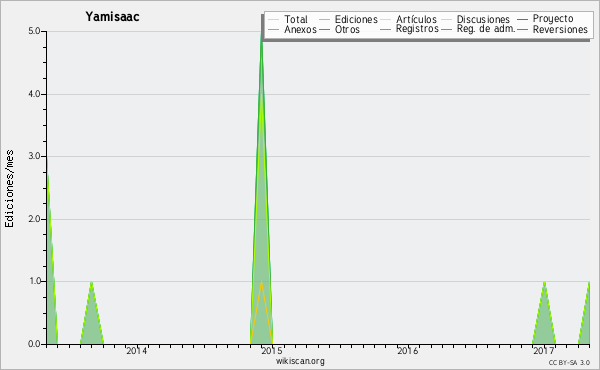Select the Total legend entry
600x370 pixels.
[x=295, y=19]
